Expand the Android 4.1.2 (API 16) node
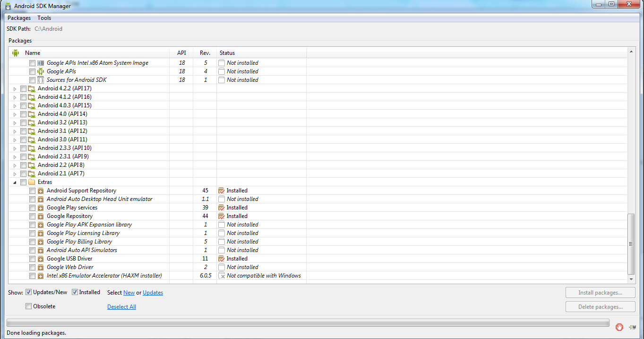 [x=15, y=97]
